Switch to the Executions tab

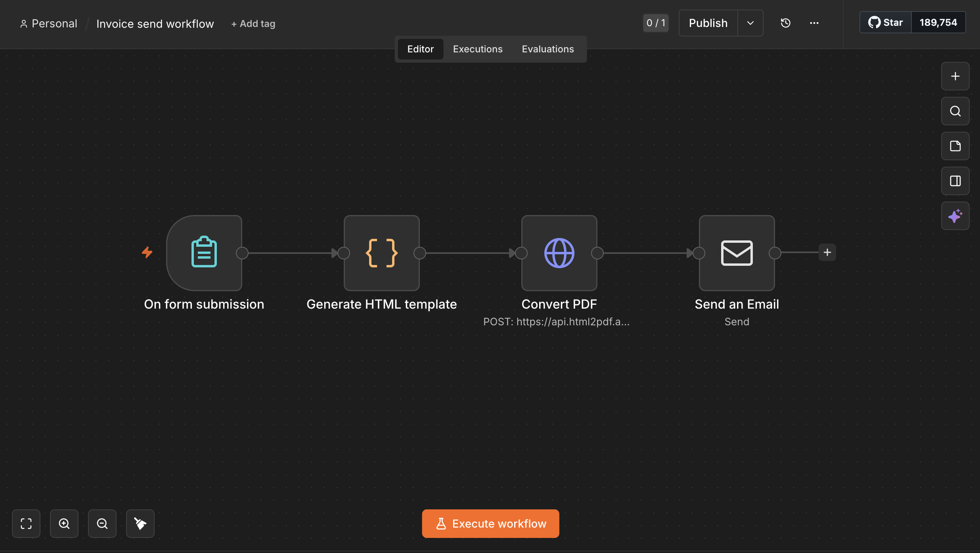(478, 49)
